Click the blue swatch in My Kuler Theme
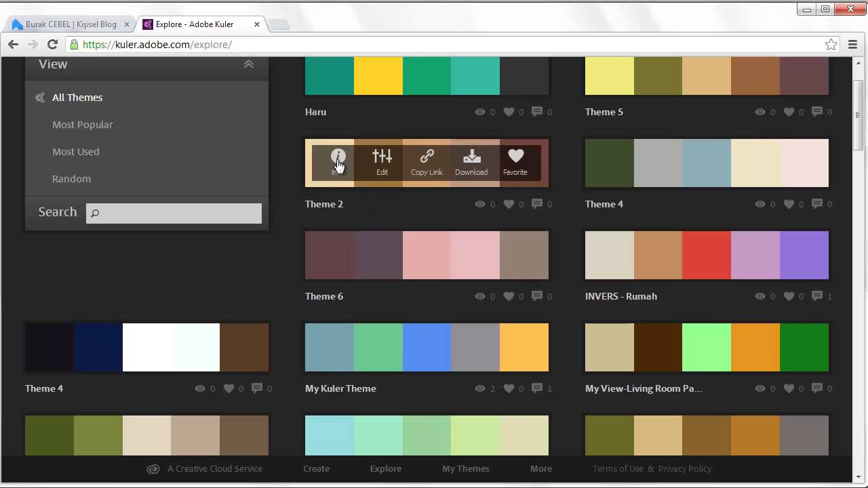The image size is (868, 488). [x=427, y=348]
